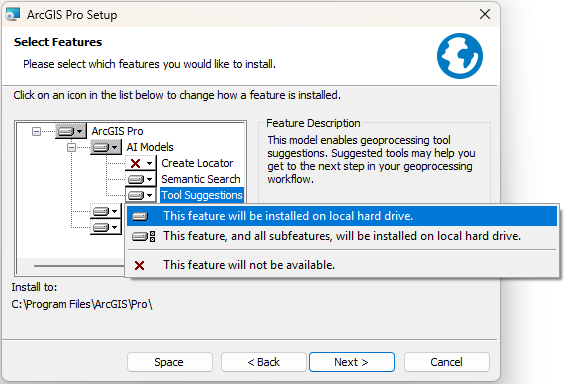The height and width of the screenshot is (384, 566).
Task: Choose 'This feature, and all subfeatures' install option
Action: pos(341,236)
